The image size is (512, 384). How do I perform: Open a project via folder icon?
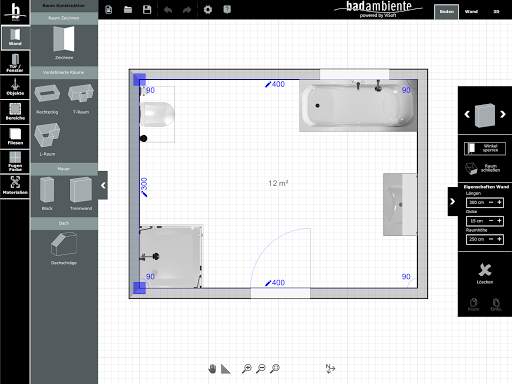coord(128,10)
